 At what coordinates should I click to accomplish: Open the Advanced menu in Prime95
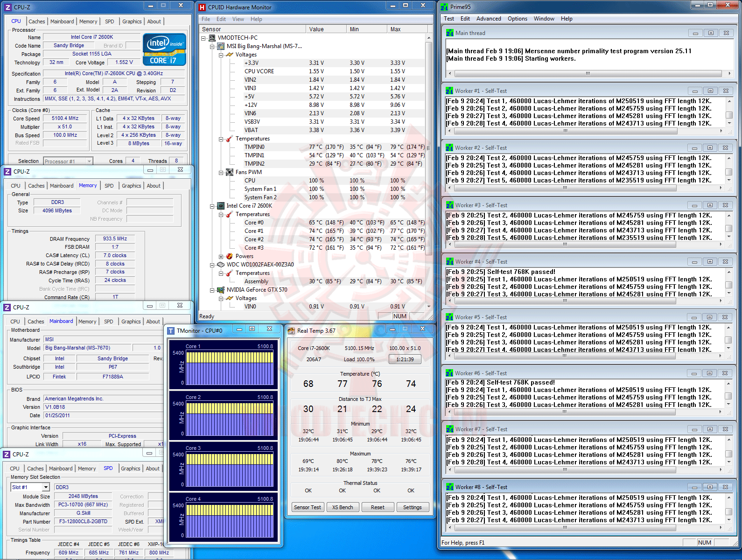click(489, 19)
